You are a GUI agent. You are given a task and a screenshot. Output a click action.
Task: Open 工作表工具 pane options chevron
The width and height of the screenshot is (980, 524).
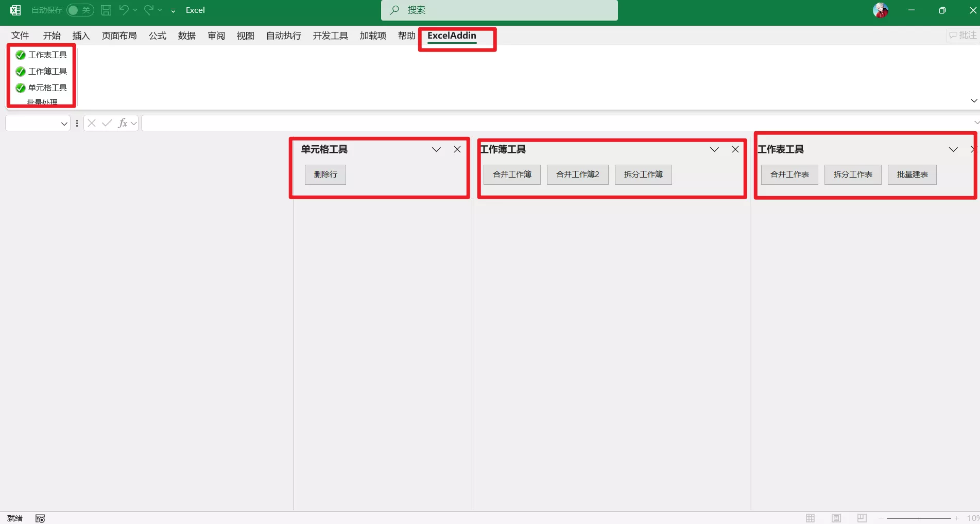[953, 149]
